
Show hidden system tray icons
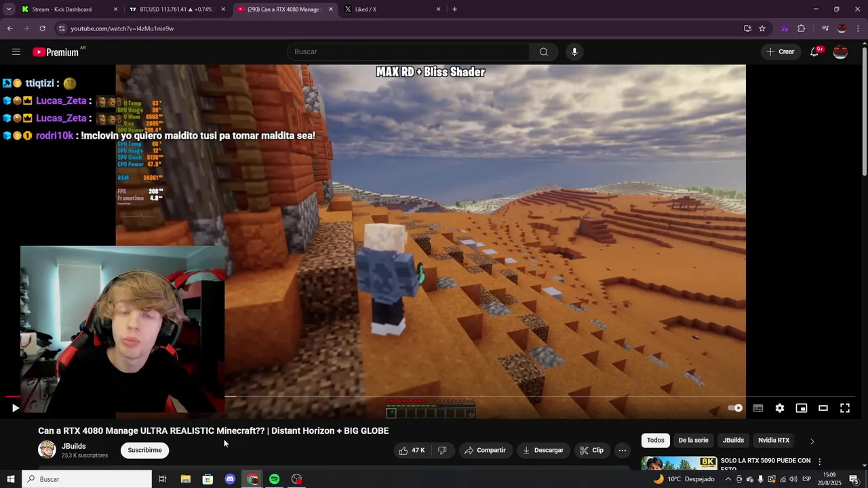pos(728,479)
